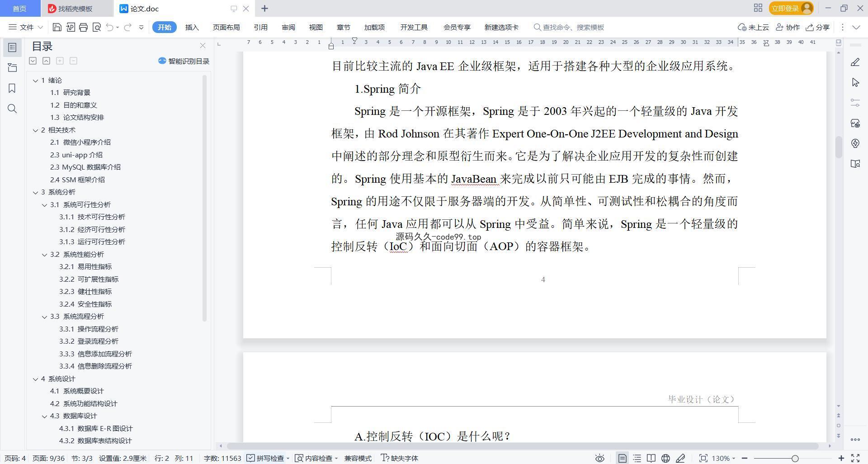Click 智能识别目录 button
Image resolution: width=868 pixels, height=464 pixels.
(x=184, y=61)
